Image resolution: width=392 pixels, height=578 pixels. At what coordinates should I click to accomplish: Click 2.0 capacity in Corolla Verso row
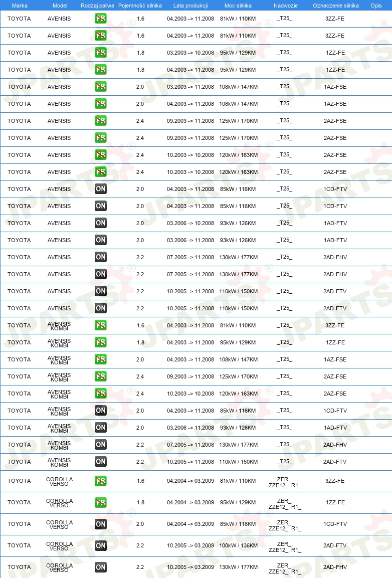(x=140, y=524)
